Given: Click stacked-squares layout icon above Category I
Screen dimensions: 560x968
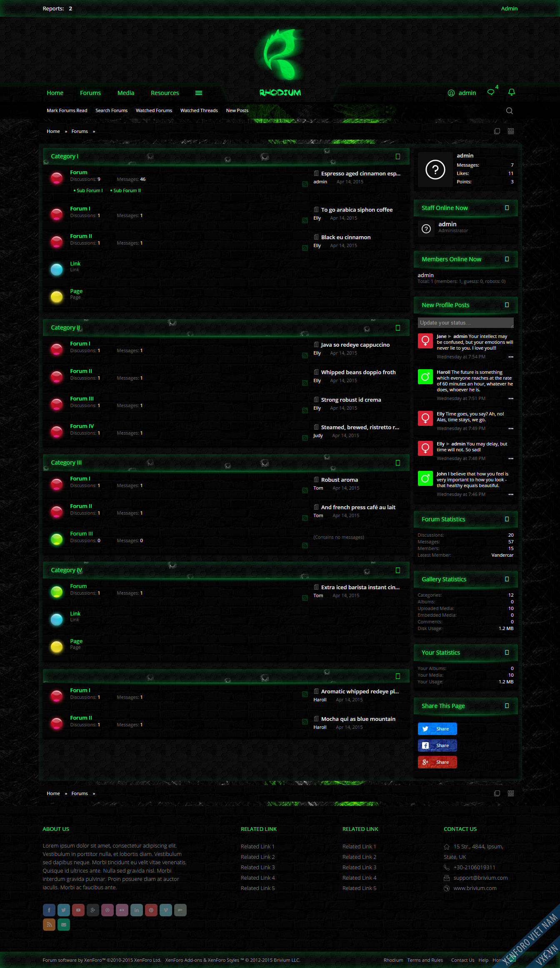Looking at the screenshot, I should pyautogui.click(x=497, y=131).
